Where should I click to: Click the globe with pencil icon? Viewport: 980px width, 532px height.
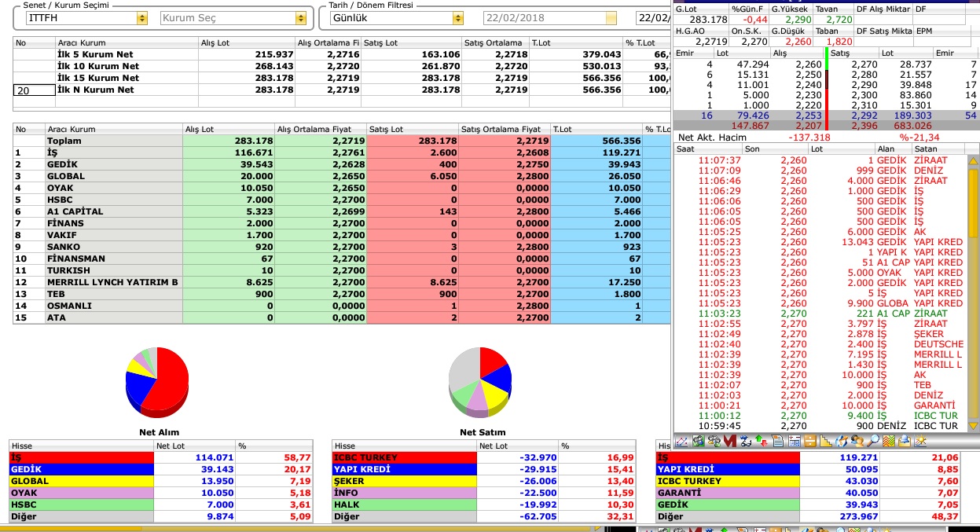(841, 442)
